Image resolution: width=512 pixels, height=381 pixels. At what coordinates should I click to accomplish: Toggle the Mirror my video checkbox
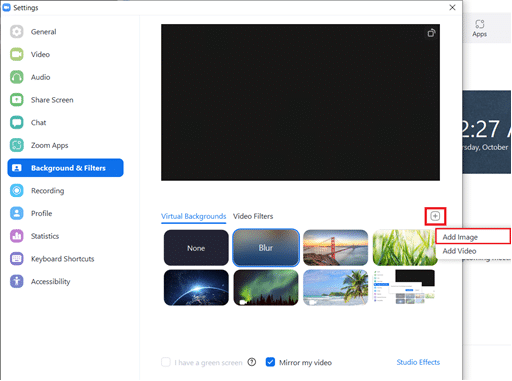click(270, 362)
